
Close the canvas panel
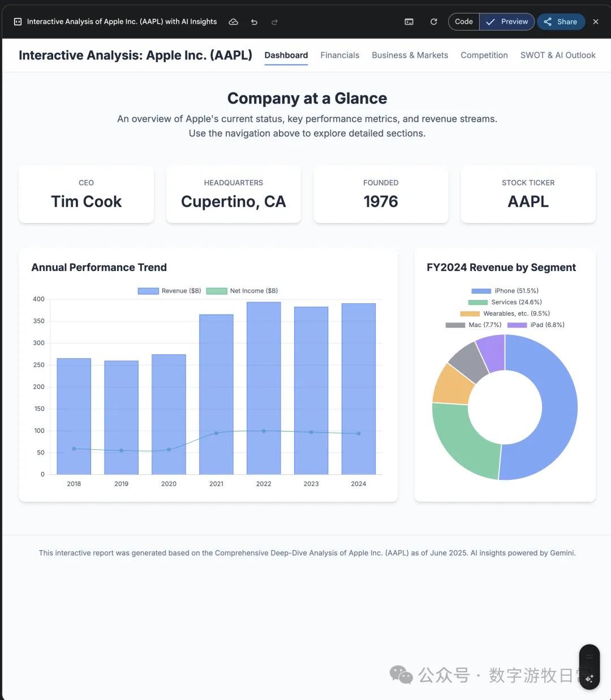click(x=596, y=22)
